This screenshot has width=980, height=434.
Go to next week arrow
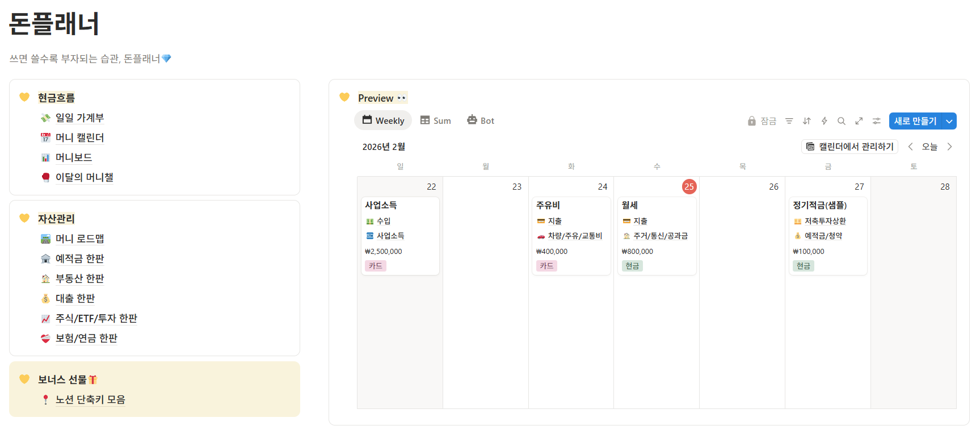click(949, 147)
